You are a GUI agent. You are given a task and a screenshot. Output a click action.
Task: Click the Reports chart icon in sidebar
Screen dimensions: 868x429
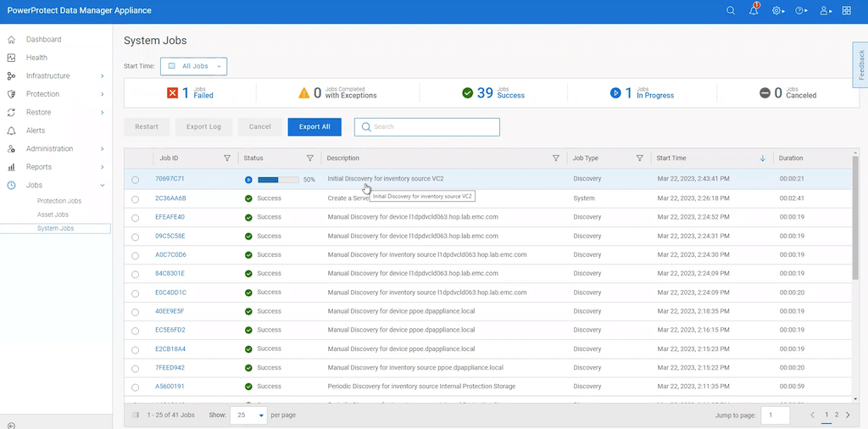(x=11, y=167)
